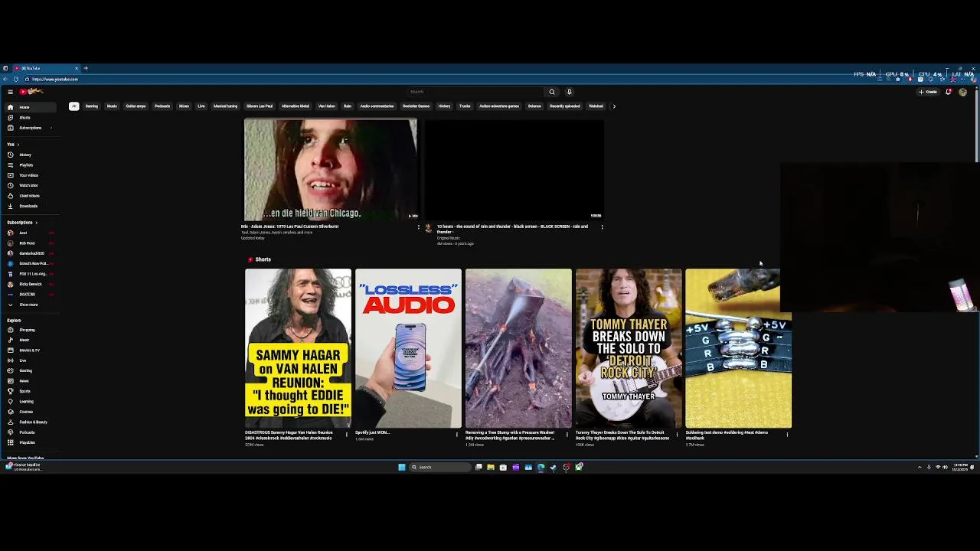Viewport: 980px width, 551px height.
Task: Expand the You section chevron
Action: (18, 145)
